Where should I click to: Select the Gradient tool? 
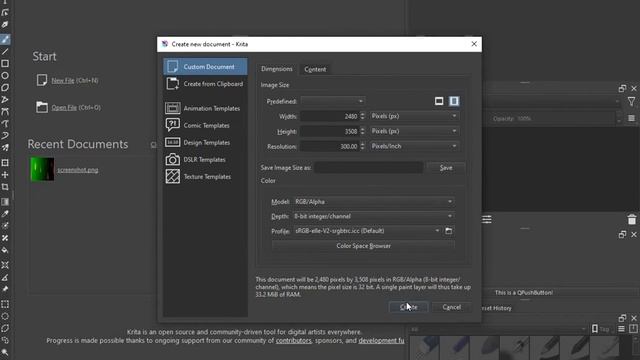[x=5, y=202]
